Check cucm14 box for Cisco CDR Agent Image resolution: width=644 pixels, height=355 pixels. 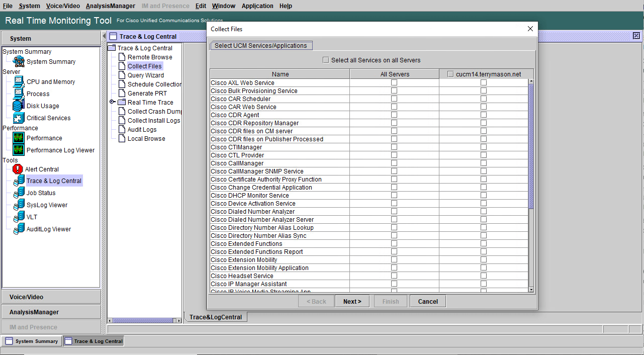click(484, 115)
